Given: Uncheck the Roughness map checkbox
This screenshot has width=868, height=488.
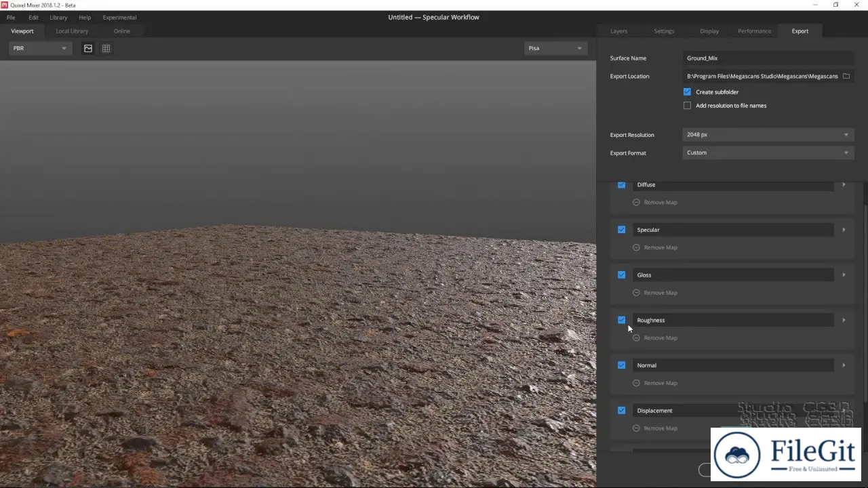Looking at the screenshot, I should tap(621, 320).
